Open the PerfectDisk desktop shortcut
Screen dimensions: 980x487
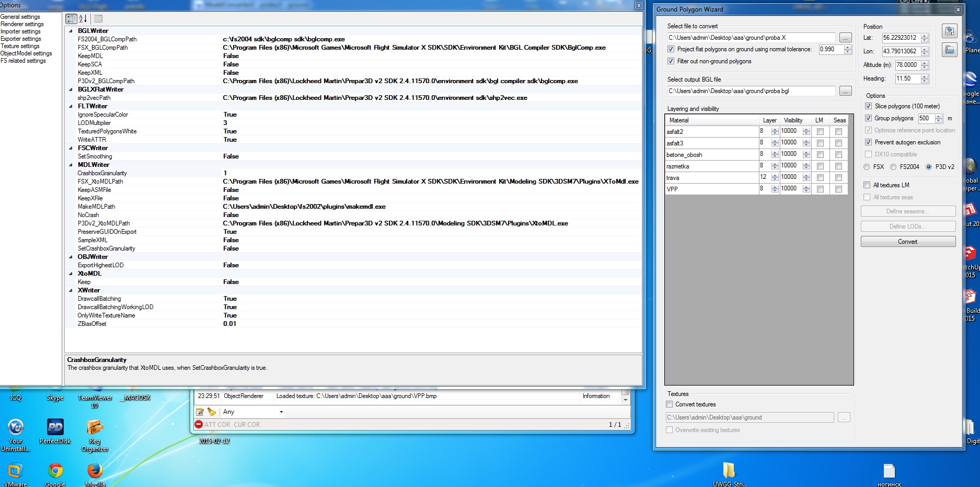click(x=55, y=432)
